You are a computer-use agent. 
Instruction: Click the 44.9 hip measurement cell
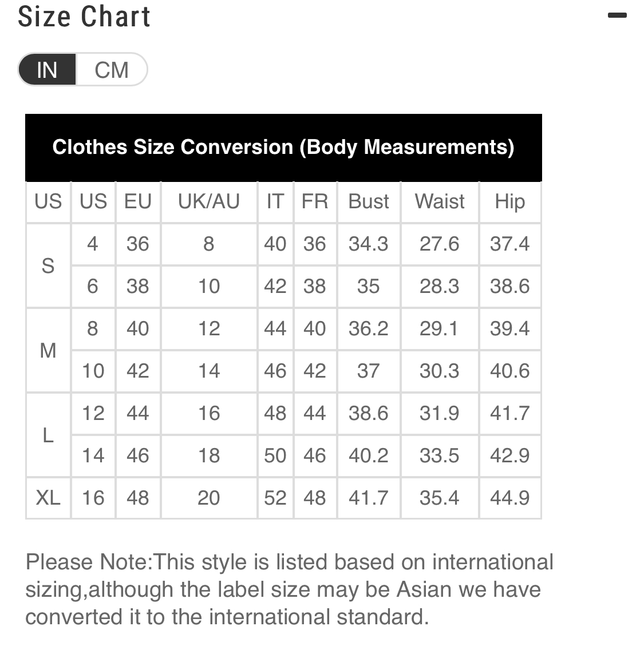pos(510,498)
